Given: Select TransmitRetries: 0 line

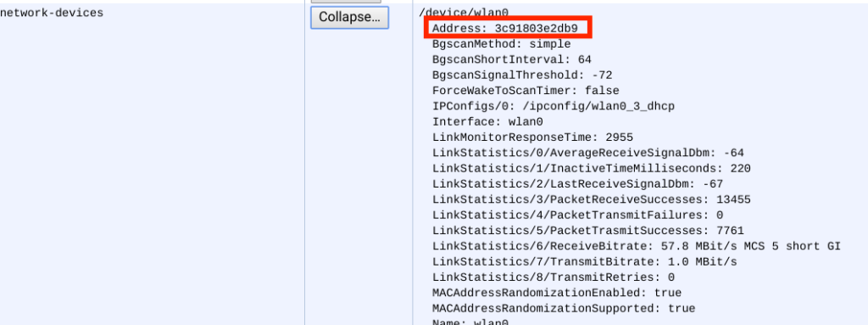Looking at the screenshot, I should tap(554, 277).
